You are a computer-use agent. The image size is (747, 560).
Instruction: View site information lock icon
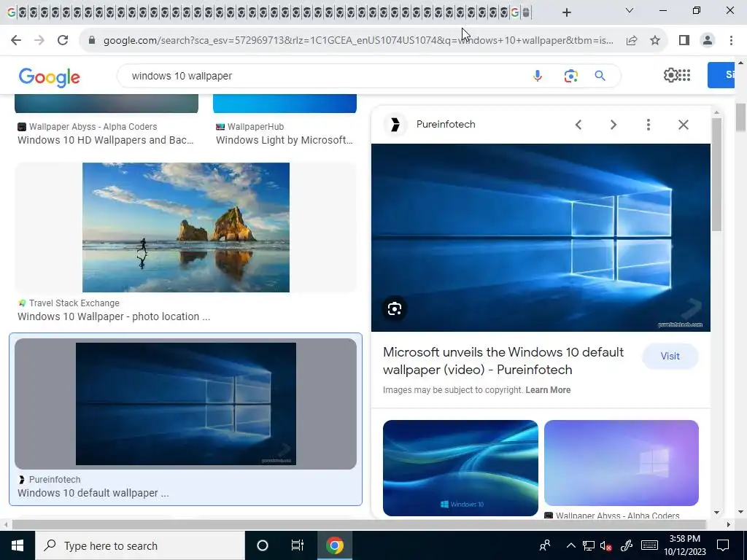[x=92, y=41]
